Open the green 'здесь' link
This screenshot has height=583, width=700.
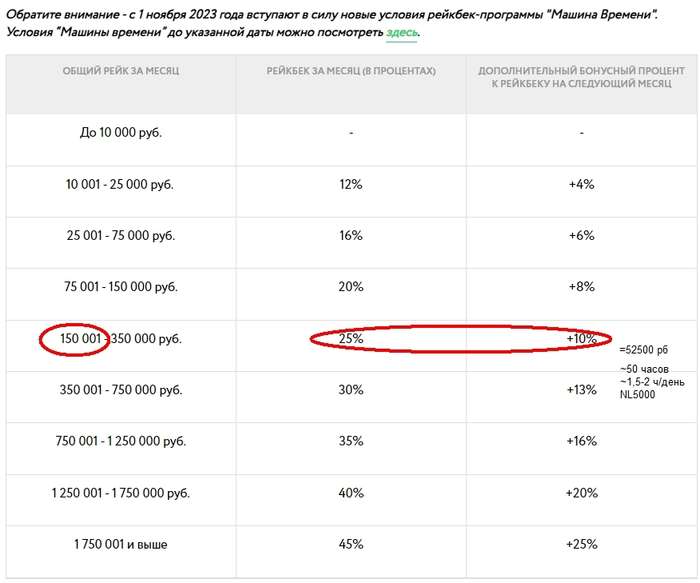coord(401,33)
